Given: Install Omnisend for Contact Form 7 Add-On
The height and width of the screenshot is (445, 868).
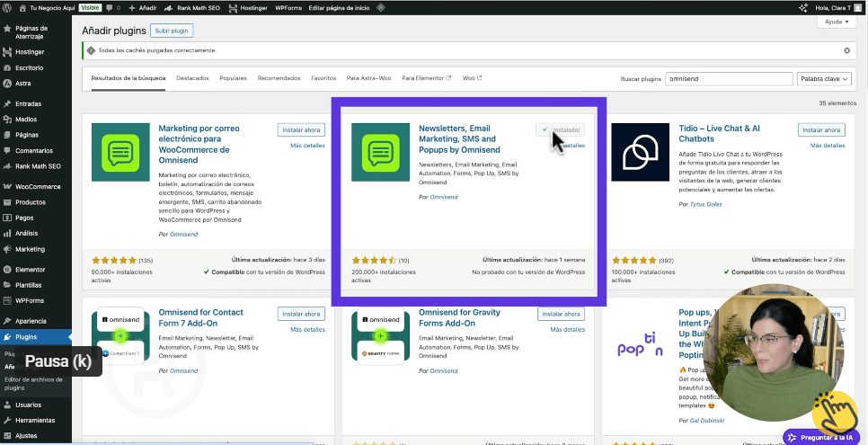Looking at the screenshot, I should 301,314.
